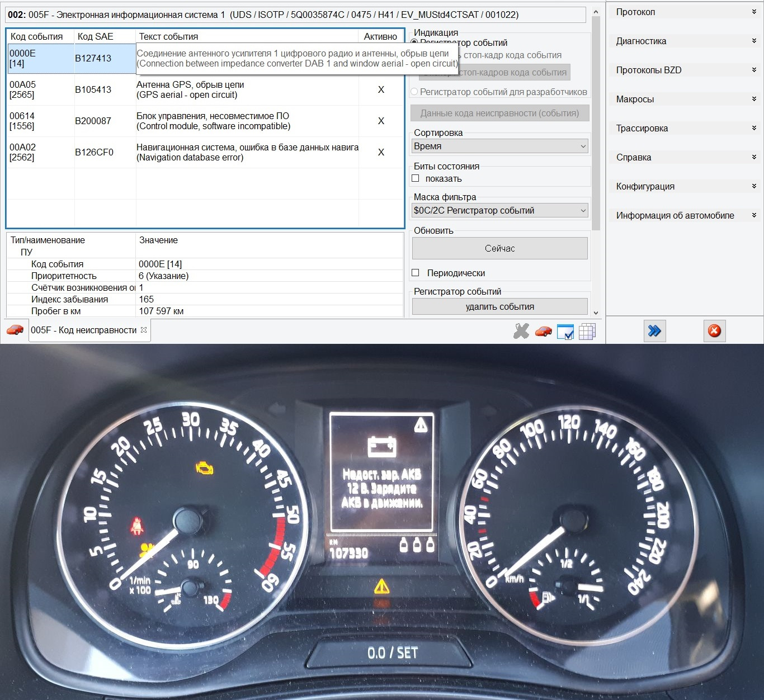Open the Маска фильтра dropdown
764x700 pixels.
click(500, 210)
